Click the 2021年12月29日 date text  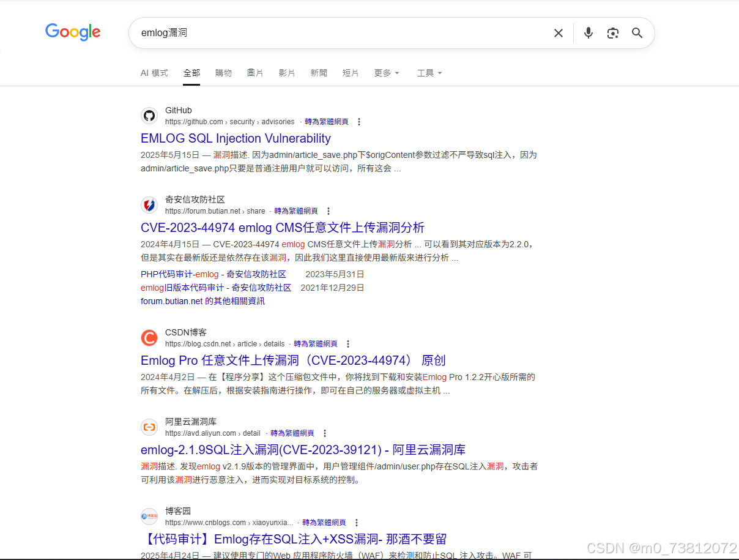coord(333,288)
